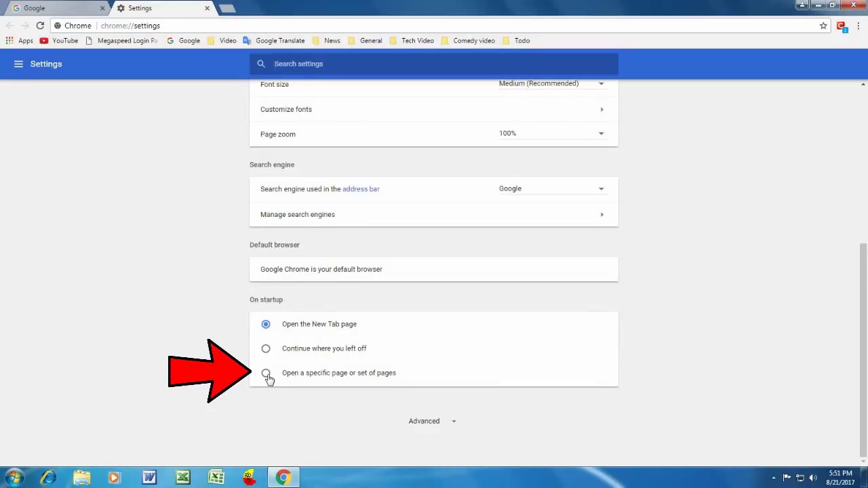Select Open a specific page or set of pages
This screenshot has width=868, height=488.
(266, 373)
